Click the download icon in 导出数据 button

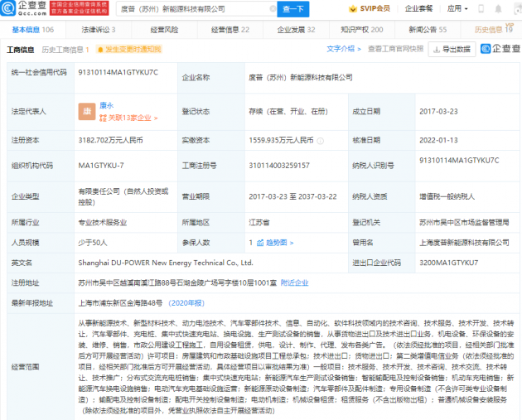click(437, 50)
